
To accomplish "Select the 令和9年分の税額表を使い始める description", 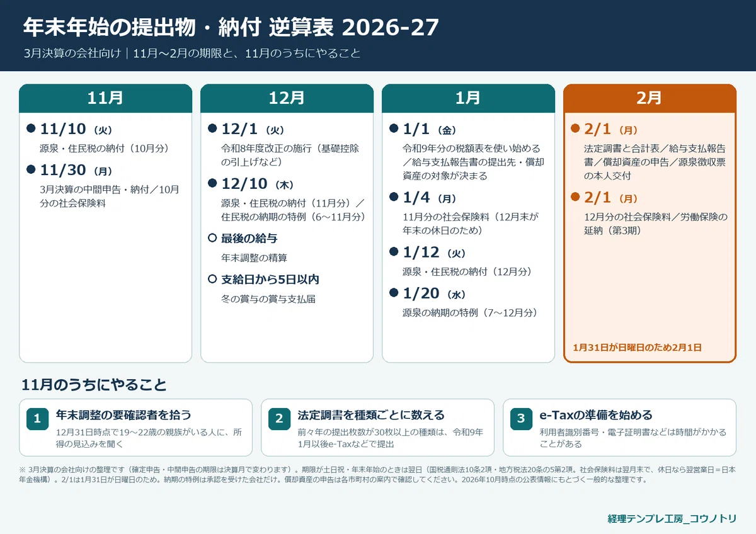I will pos(474,162).
